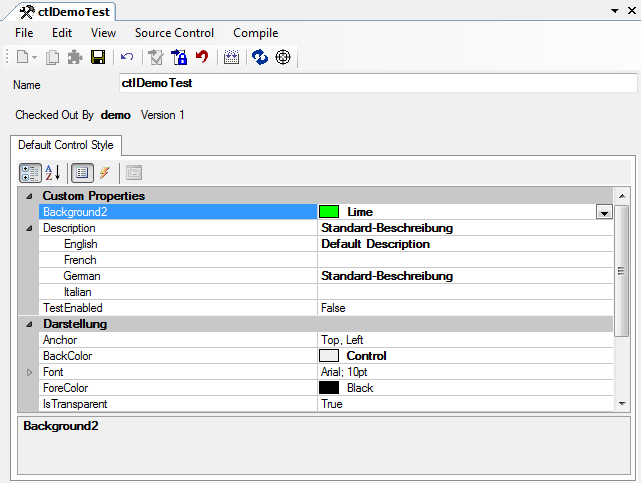Click the check-in checkmark toolbar icon
The image size is (641, 483).
tap(156, 58)
